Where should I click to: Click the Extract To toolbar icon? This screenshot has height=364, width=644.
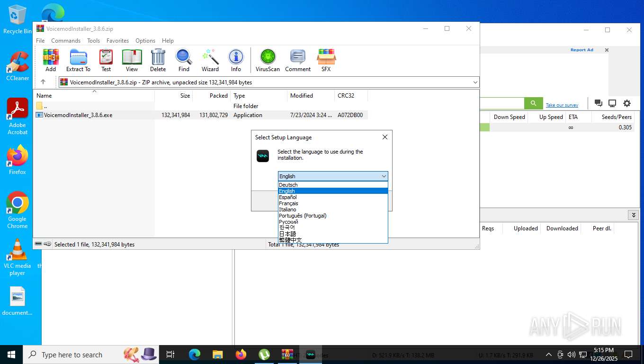[78, 60]
